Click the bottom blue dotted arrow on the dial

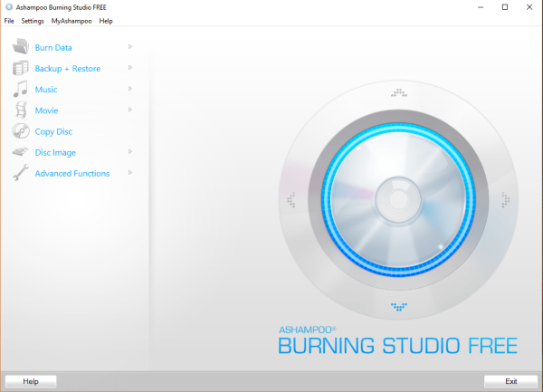pos(399,307)
